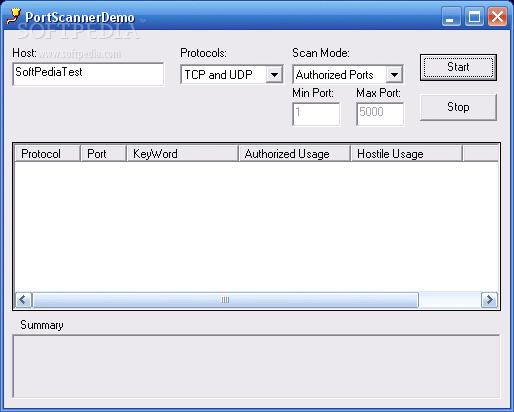Click the right arrow of horizontal scrollbar
The height and width of the screenshot is (412, 514).
click(489, 300)
